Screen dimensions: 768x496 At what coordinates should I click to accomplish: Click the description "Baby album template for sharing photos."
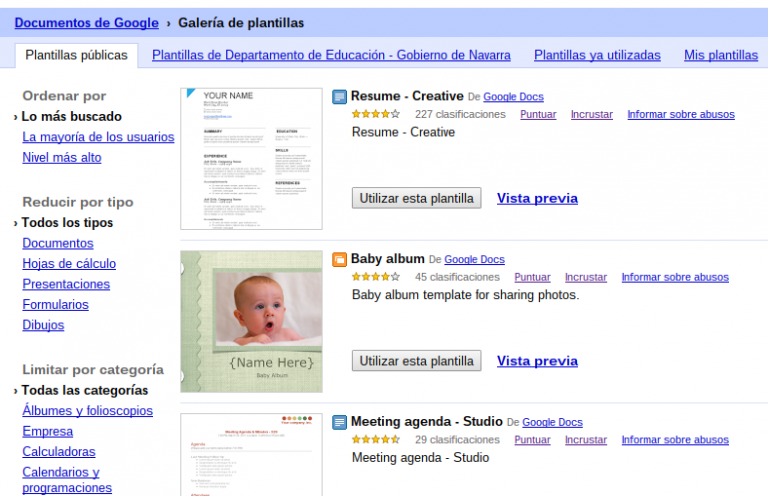coord(465,295)
